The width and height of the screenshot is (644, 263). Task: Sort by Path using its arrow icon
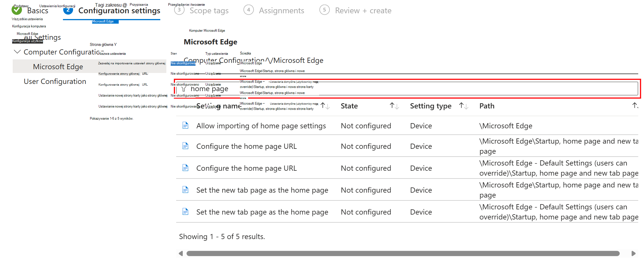click(635, 106)
